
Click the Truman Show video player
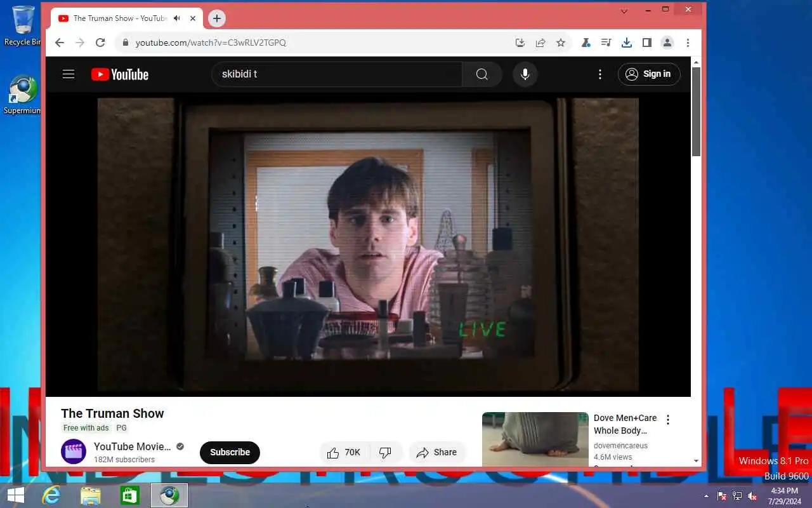pyautogui.click(x=368, y=244)
